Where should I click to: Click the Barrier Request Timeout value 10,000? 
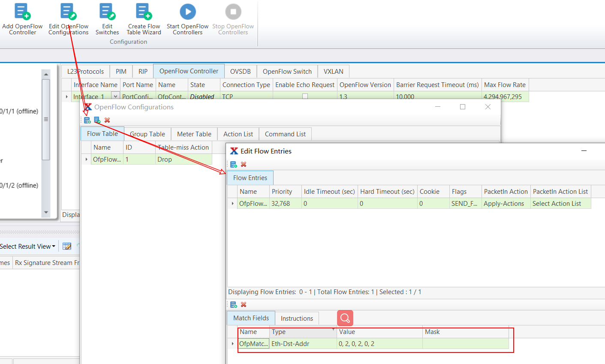pos(438,96)
